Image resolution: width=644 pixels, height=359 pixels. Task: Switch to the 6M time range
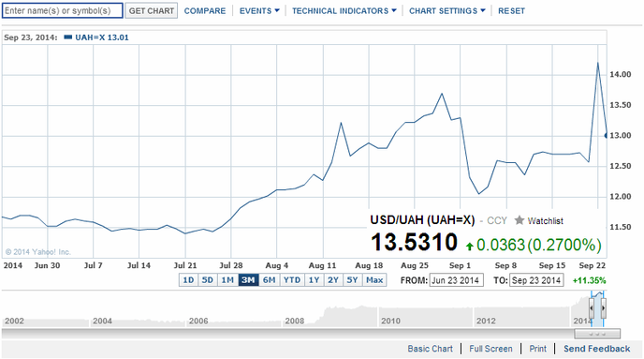[x=269, y=280]
